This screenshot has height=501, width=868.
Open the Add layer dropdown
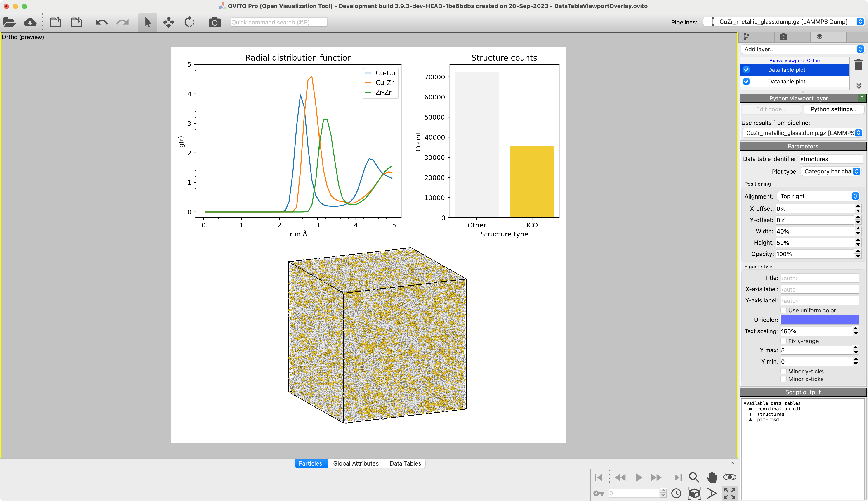pos(802,49)
